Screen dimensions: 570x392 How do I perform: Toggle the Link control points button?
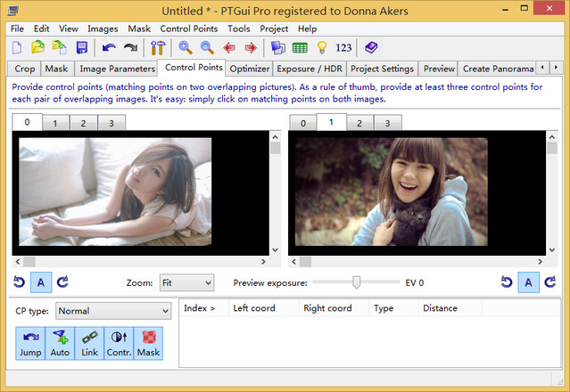click(x=89, y=343)
